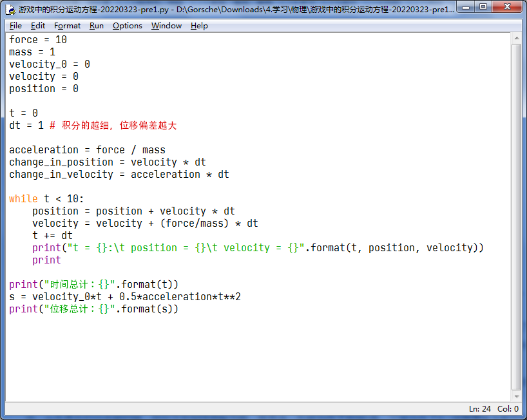
Task: Click the scrollbar down arrow
Action: pyautogui.click(x=517, y=396)
